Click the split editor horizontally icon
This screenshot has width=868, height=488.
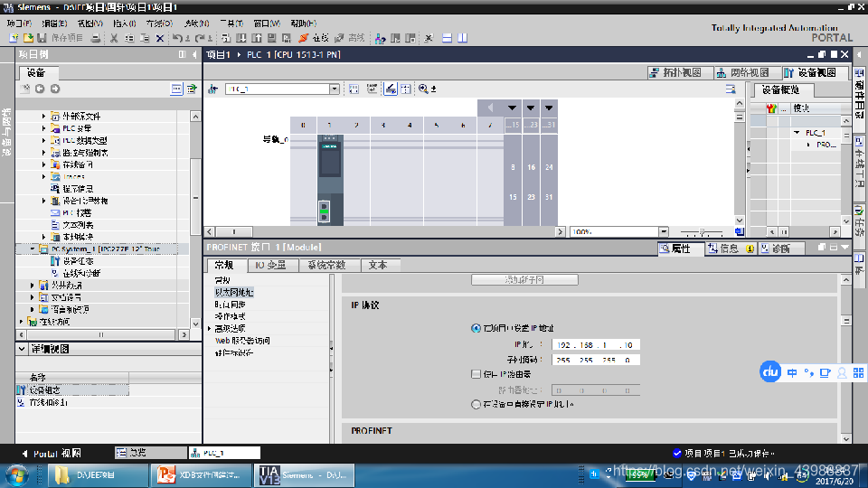point(448,38)
